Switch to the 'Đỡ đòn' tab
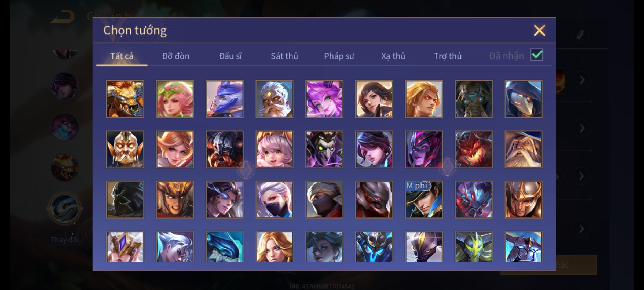 tap(176, 56)
